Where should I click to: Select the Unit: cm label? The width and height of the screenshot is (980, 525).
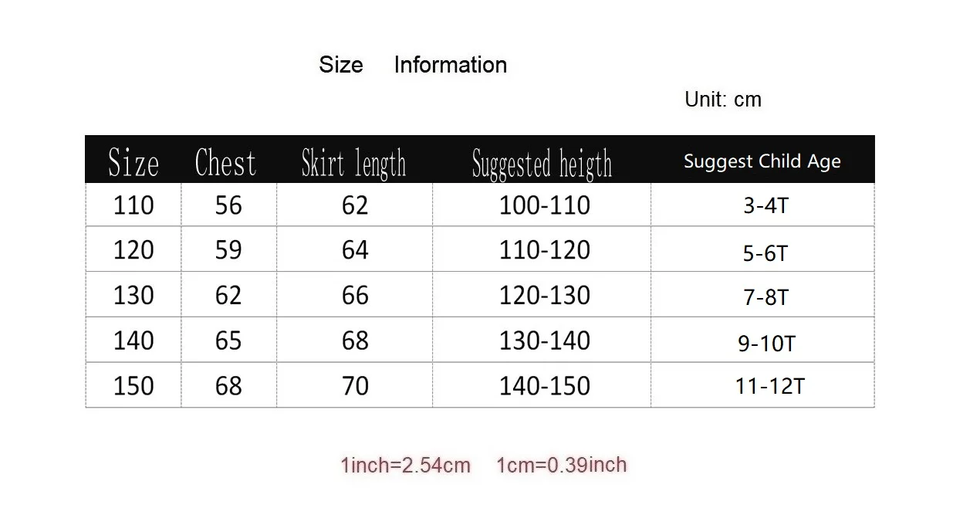pos(723,100)
